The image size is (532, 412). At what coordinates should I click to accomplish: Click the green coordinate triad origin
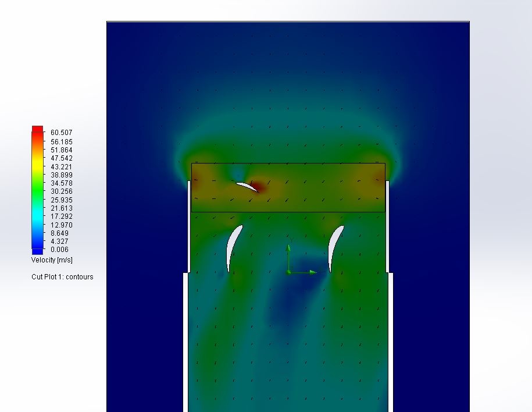tap(288, 272)
